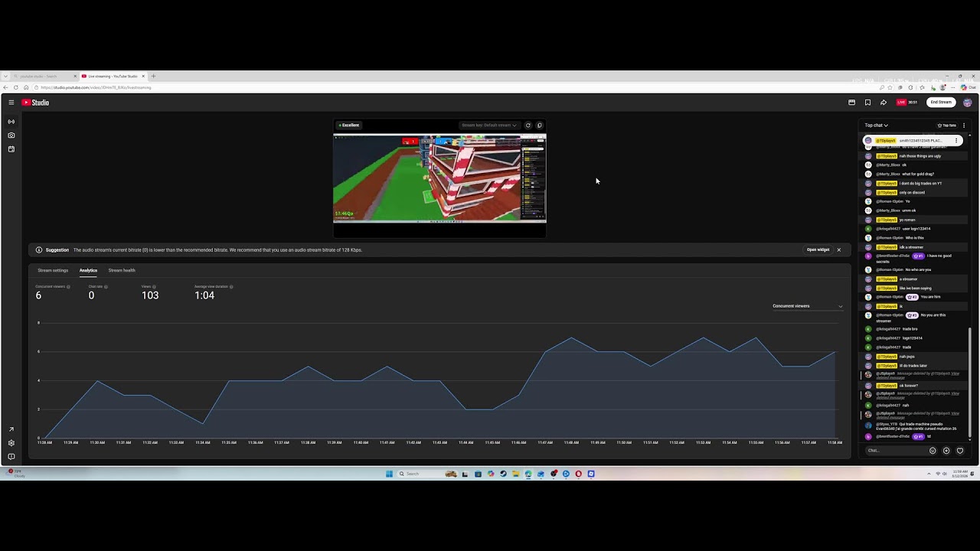
Task: Expand the Top chat dropdown
Action: (876, 126)
